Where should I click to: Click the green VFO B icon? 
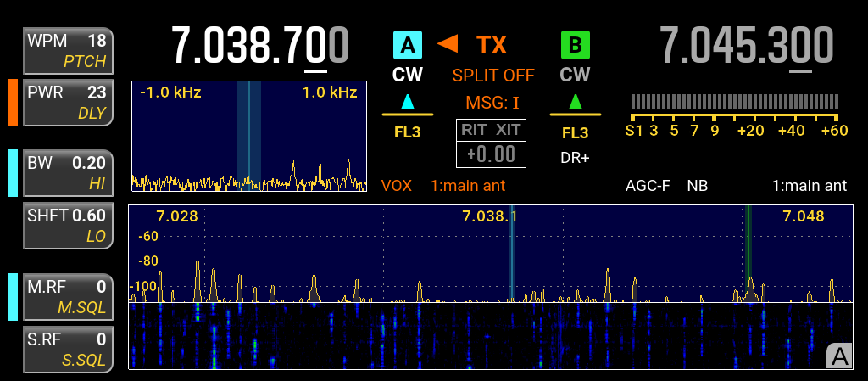(x=575, y=45)
